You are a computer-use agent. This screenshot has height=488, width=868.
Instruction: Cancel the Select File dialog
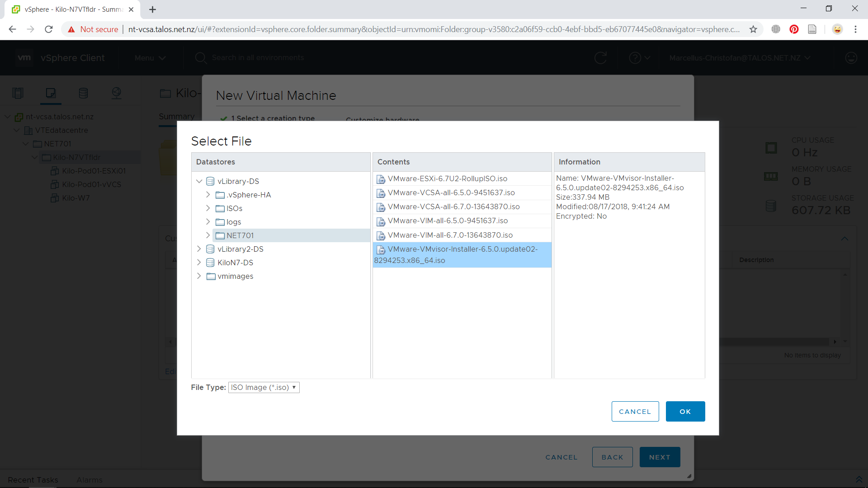[635, 412]
